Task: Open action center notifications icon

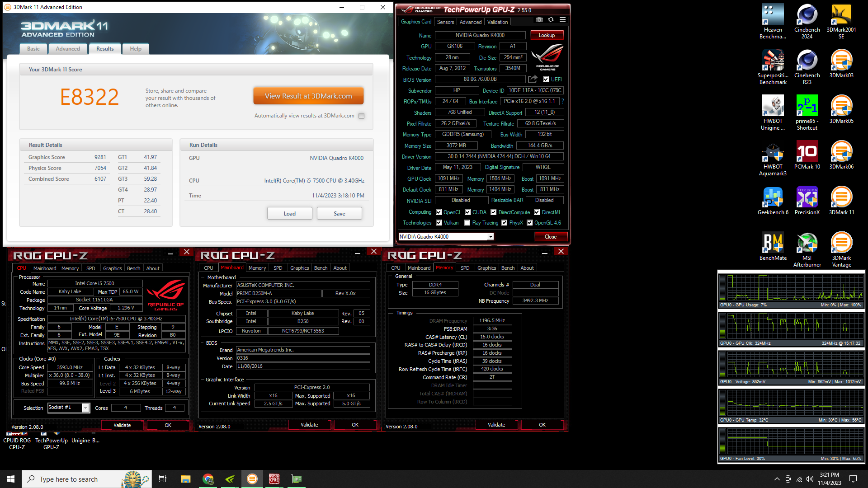Action: pos(853,479)
